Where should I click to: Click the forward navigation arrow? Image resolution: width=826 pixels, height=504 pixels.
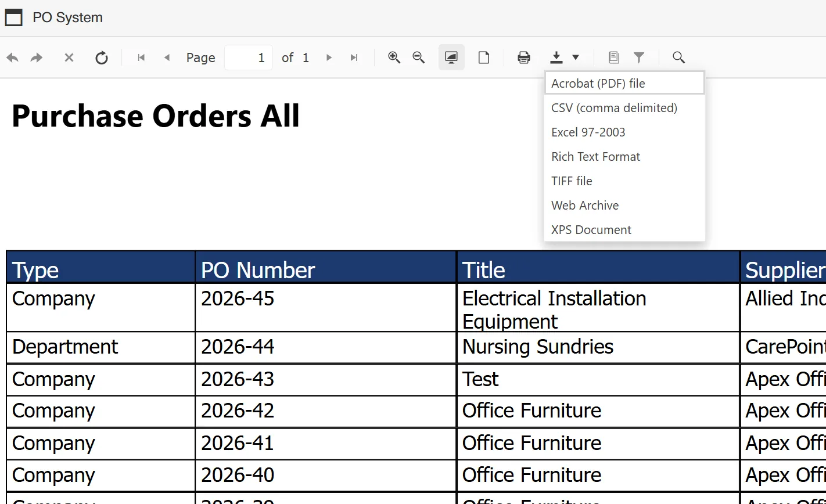pos(37,57)
